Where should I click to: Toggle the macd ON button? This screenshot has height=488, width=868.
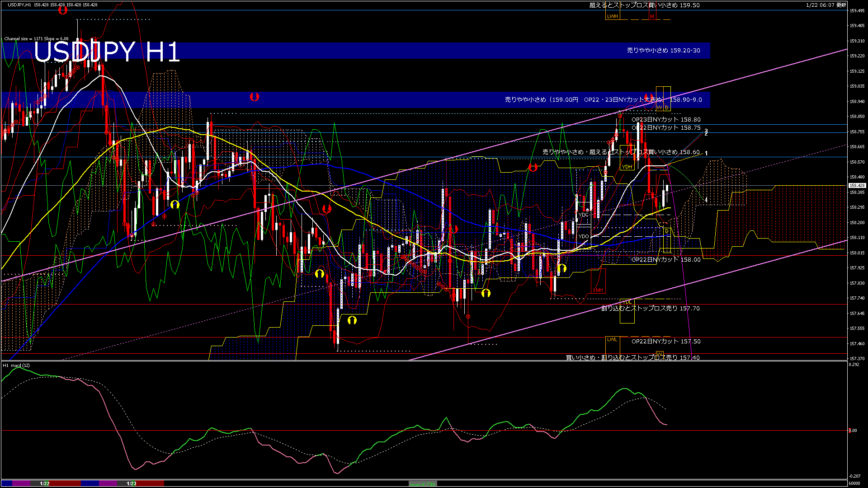coord(423,484)
